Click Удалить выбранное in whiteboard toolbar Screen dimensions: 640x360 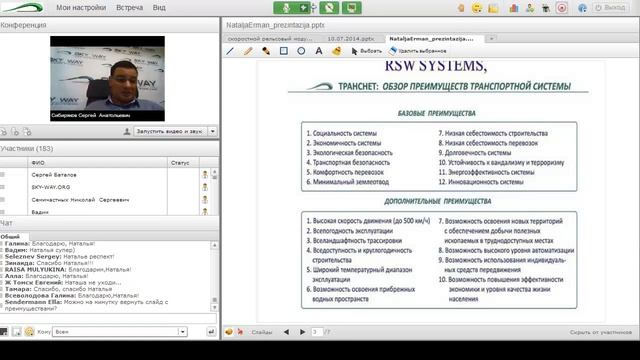point(418,51)
